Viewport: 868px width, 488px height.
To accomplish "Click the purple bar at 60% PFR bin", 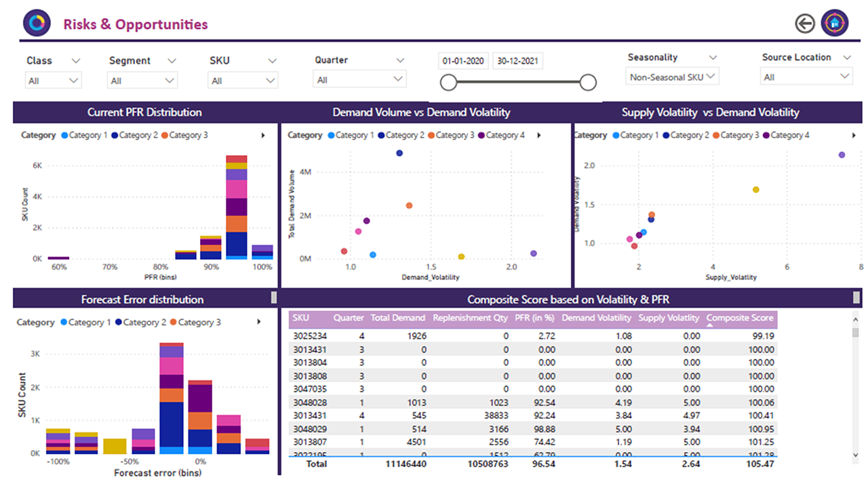I will pos(58,258).
